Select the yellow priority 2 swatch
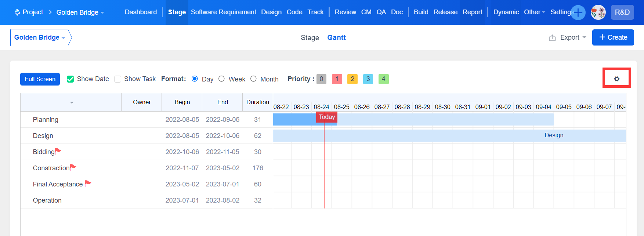Screen dimensions: 644x236 pos(352,79)
